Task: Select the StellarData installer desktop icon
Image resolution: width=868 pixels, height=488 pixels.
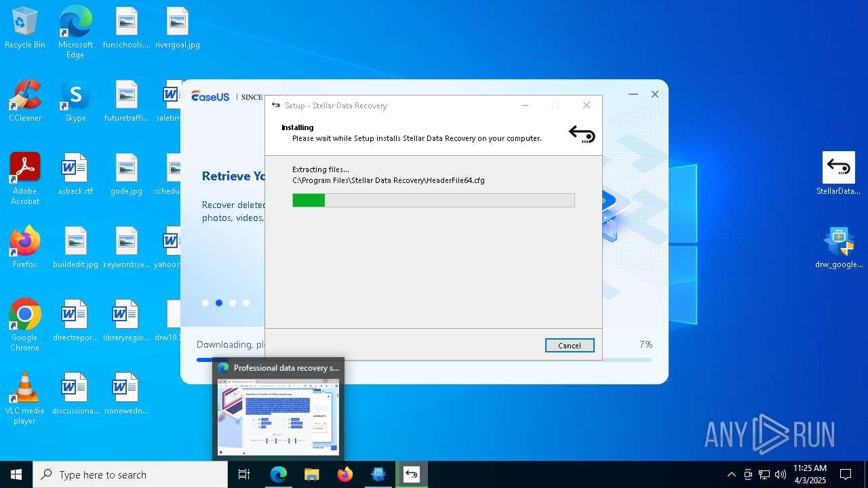Action: click(x=839, y=174)
